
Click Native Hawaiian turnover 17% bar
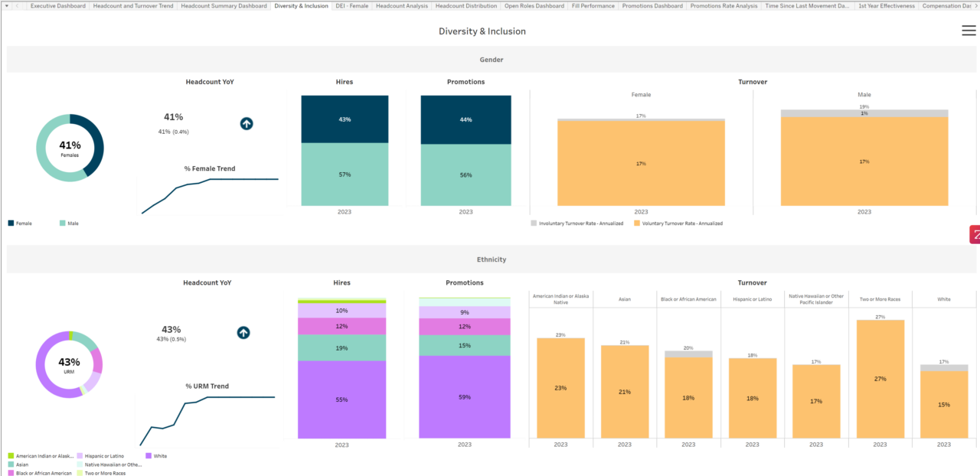[x=816, y=401]
